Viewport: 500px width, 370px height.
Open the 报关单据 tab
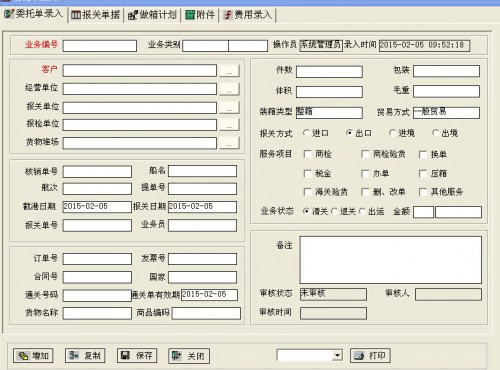click(x=96, y=15)
